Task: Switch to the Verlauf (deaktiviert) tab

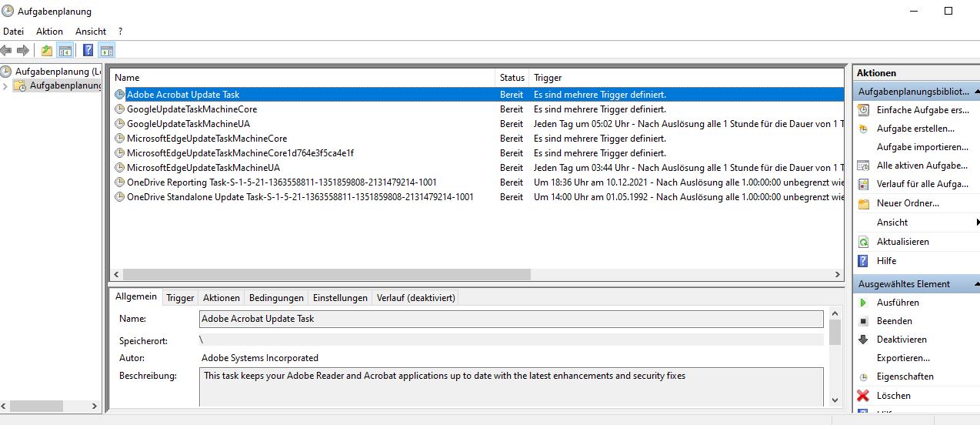Action: [415, 298]
